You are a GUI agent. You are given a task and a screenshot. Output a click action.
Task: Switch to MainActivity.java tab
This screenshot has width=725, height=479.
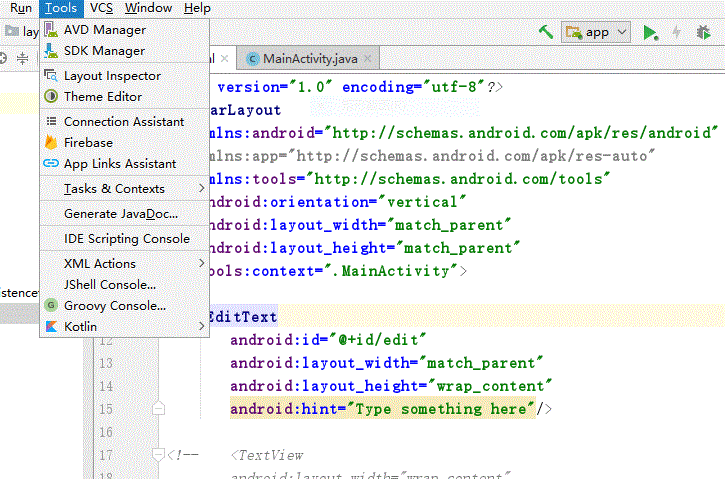309,59
